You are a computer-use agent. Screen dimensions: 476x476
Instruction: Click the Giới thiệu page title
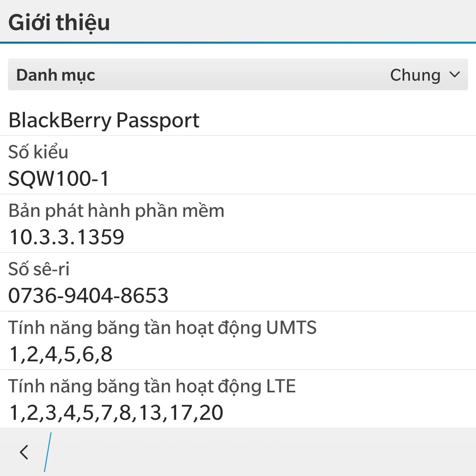click(x=59, y=22)
